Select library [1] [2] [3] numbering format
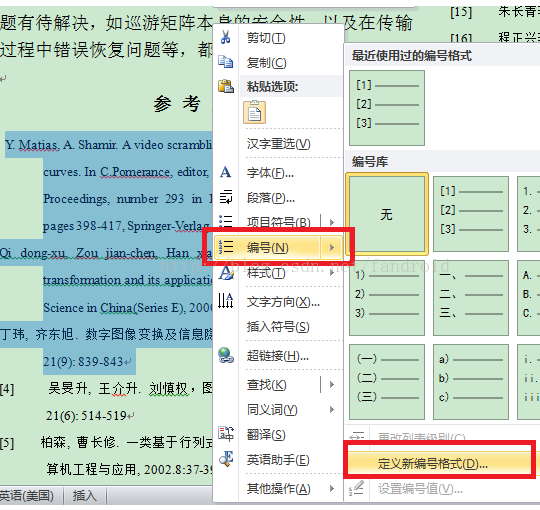Viewport: 540px width, 510px height. (x=471, y=214)
